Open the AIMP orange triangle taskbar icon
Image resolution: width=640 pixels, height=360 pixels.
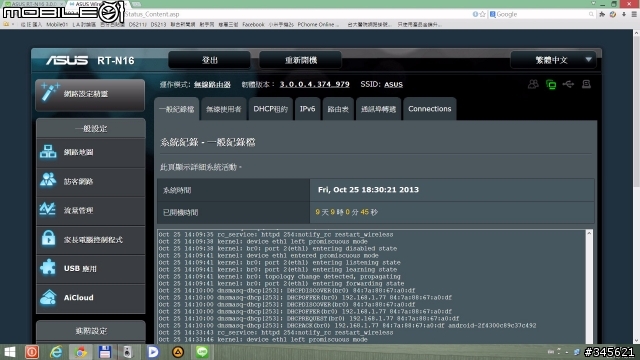pyautogui.click(x=178, y=352)
